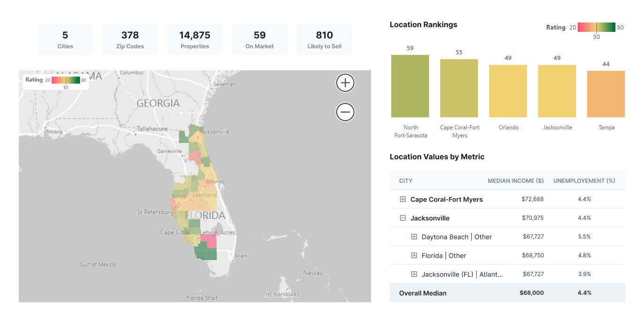Expand the Cape Coral-Fort Myers row
The image size is (644, 321).
[x=402, y=199]
